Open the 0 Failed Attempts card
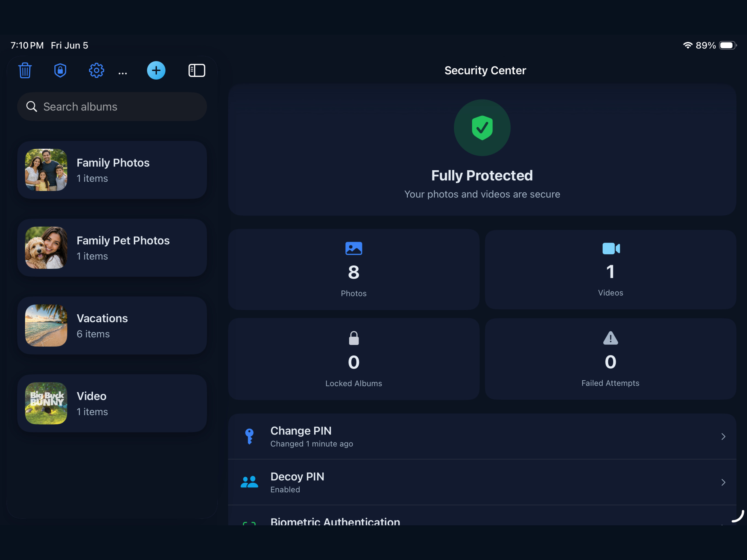Image resolution: width=747 pixels, height=560 pixels. point(610,359)
